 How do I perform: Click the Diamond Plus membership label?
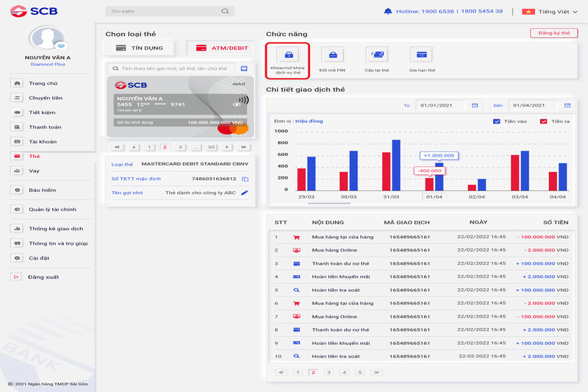(x=48, y=64)
